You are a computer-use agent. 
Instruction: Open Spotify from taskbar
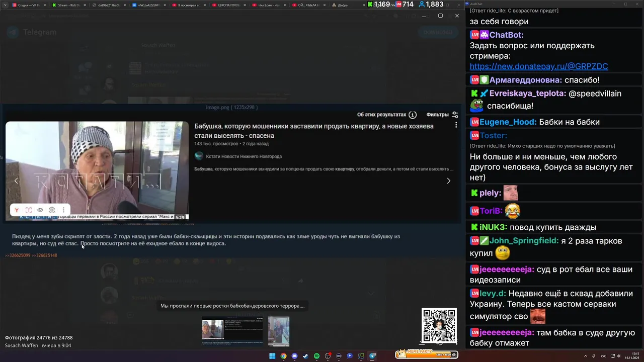click(316, 356)
